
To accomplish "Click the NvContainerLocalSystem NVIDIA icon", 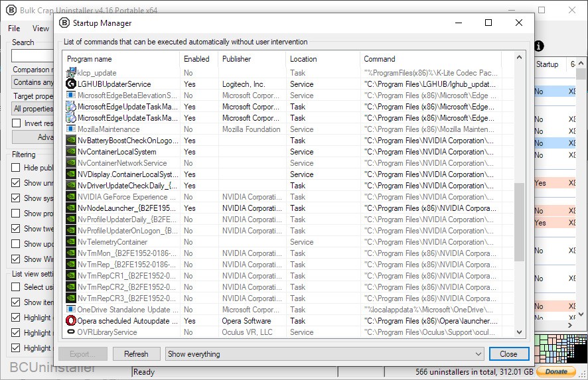I will [x=71, y=152].
